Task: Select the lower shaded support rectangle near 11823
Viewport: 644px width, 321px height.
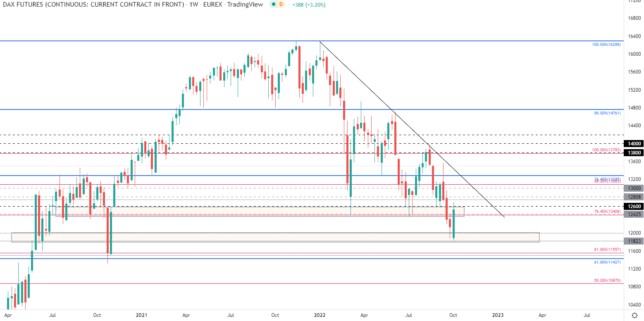Action: (275, 237)
